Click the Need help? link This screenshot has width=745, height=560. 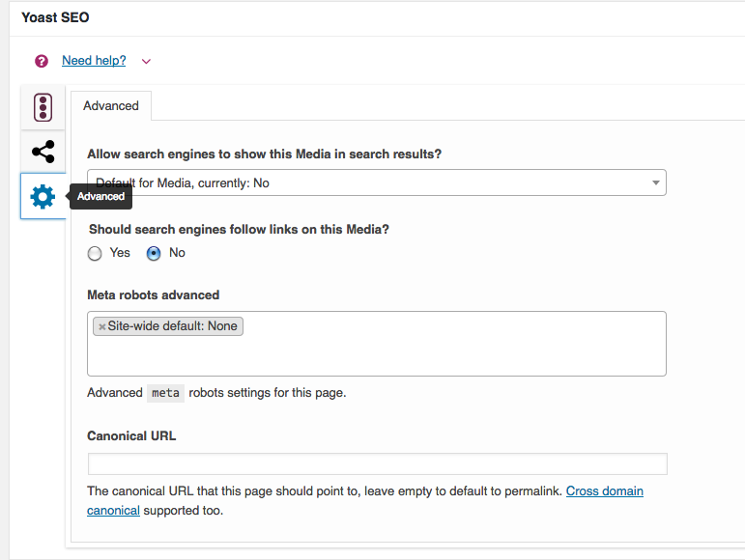click(94, 61)
